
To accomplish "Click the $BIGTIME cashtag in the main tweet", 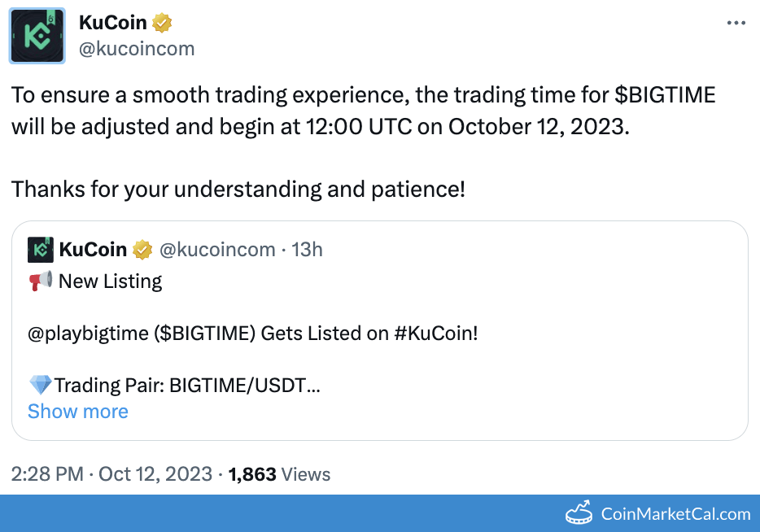I will 665,95.
